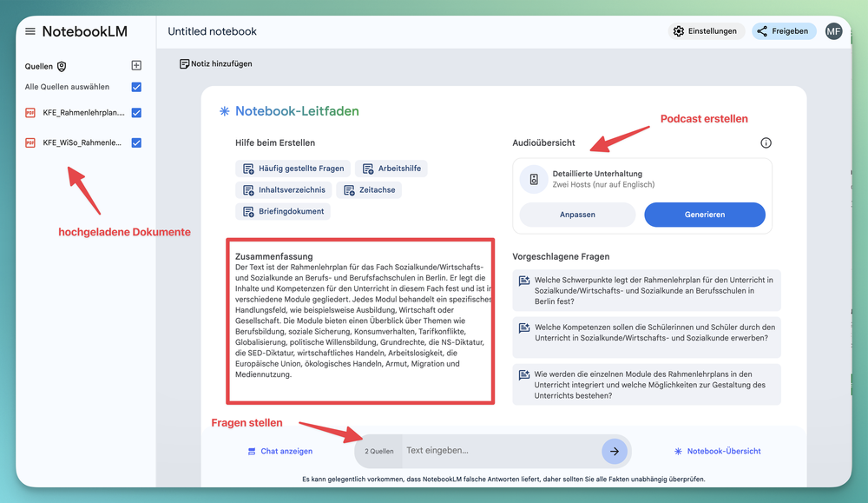The image size is (868, 503).
Task: Open KFE_WiSo_Rahmenle source document
Action: click(x=82, y=142)
